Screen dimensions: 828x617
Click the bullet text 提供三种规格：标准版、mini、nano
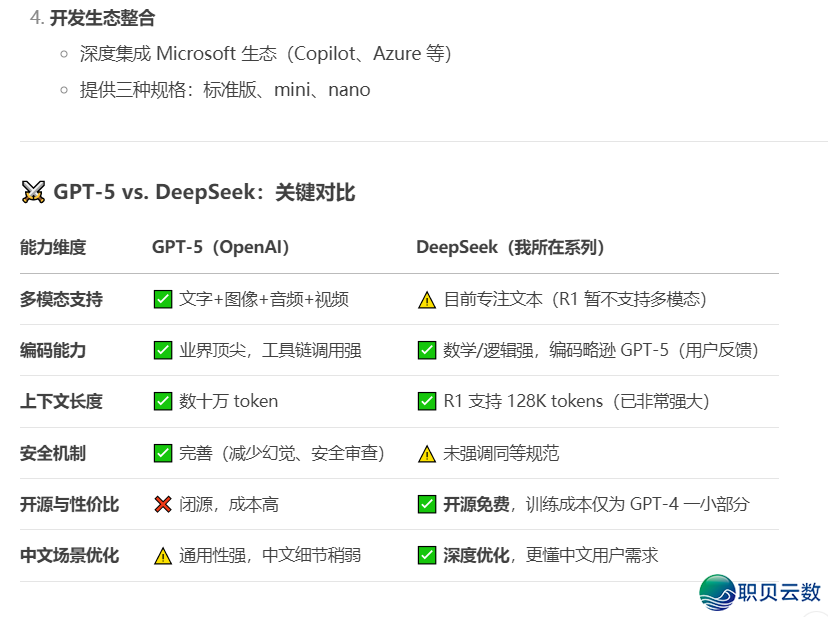point(225,89)
